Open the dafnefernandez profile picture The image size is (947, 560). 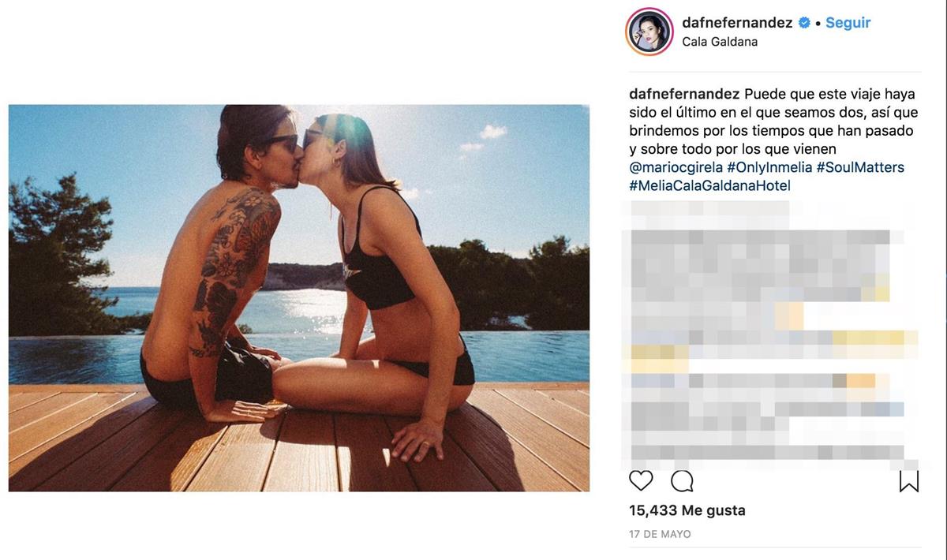coord(649,32)
